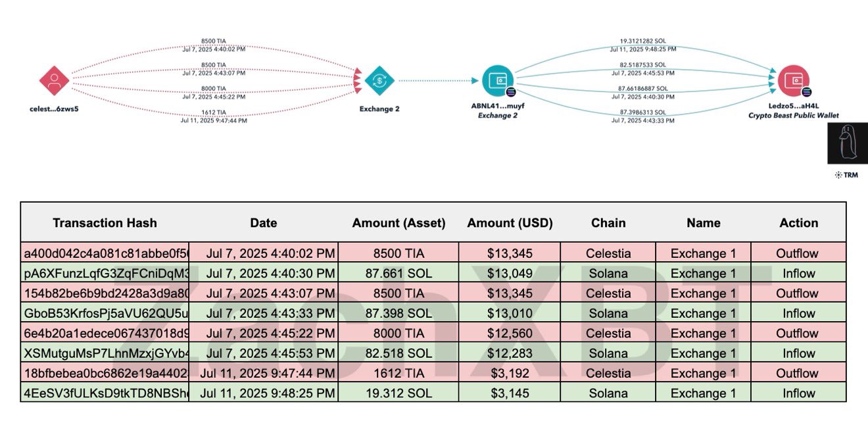This screenshot has width=868, height=427.
Task: Select the Ledzo5...aH4L red wallet node
Action: pyautogui.click(x=794, y=81)
